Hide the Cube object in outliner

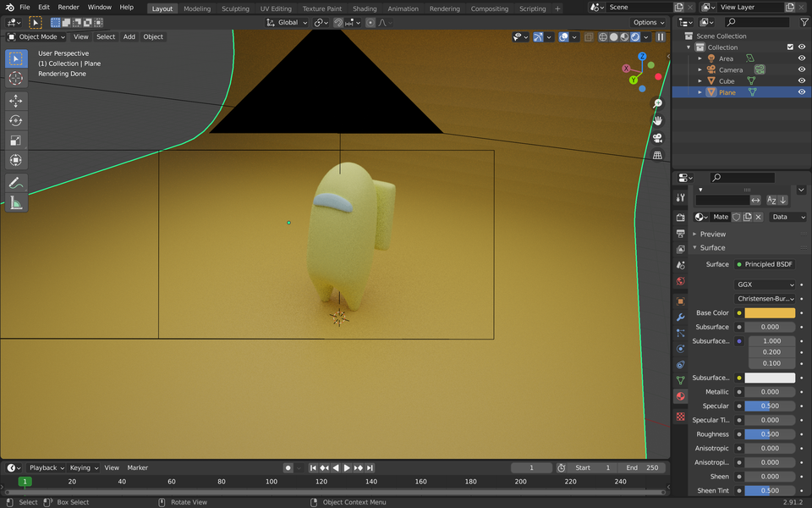(802, 81)
